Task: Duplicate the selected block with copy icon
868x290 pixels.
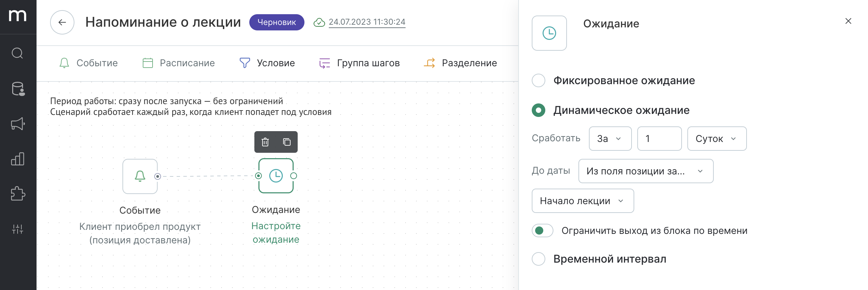Action: coord(287,142)
